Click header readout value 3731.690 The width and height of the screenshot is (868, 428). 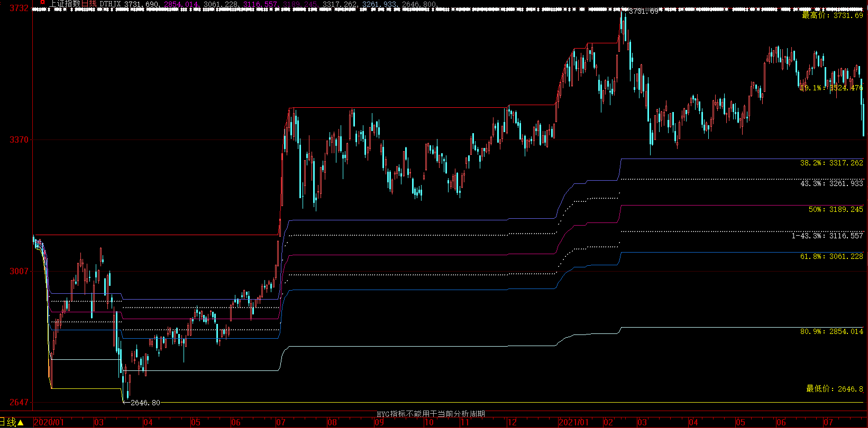[142, 4]
